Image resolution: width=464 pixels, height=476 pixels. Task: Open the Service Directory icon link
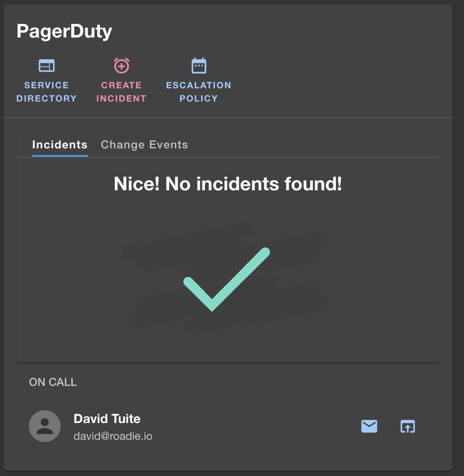[x=47, y=65]
